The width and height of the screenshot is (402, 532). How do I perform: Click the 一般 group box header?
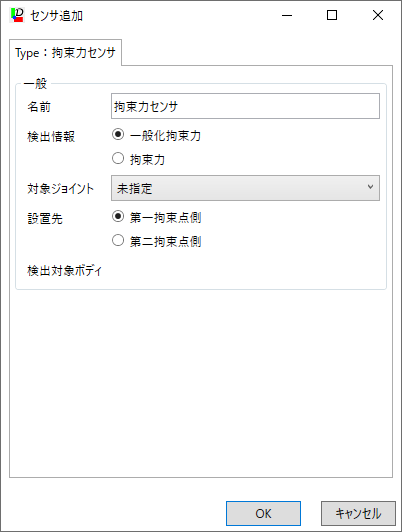pyautogui.click(x=35, y=83)
